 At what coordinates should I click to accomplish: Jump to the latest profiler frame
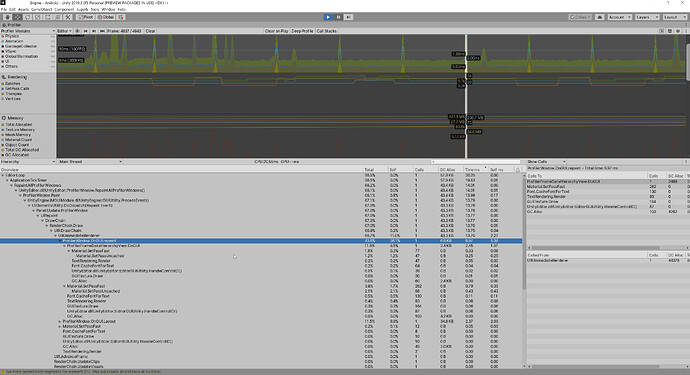(102, 31)
